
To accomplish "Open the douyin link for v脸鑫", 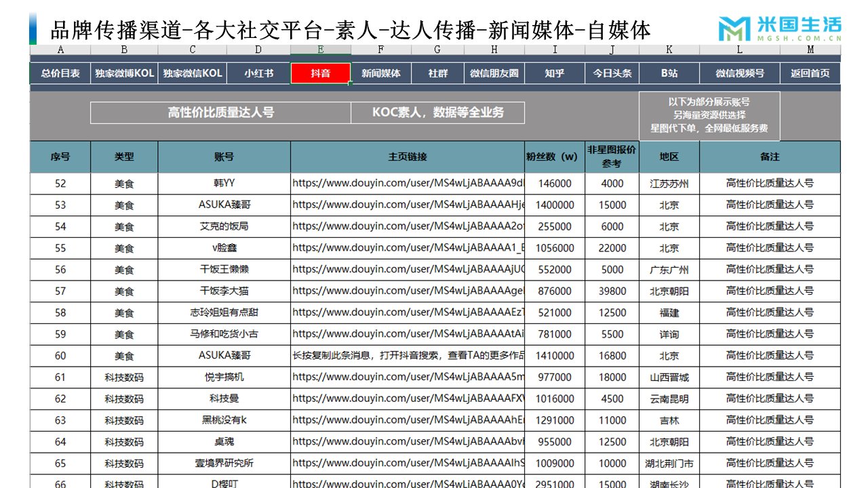I will point(408,248).
